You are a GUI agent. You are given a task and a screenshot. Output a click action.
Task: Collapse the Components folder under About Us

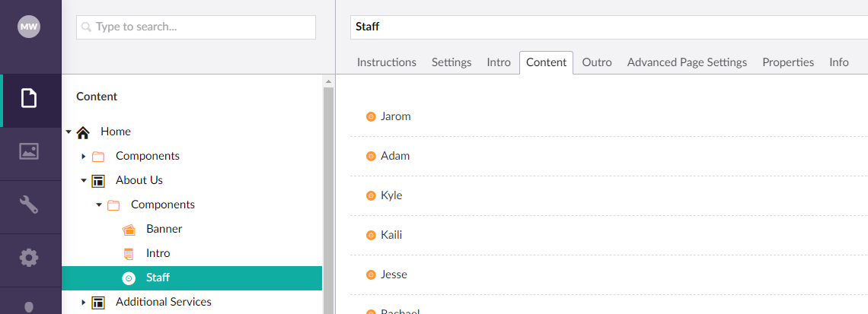[99, 205]
